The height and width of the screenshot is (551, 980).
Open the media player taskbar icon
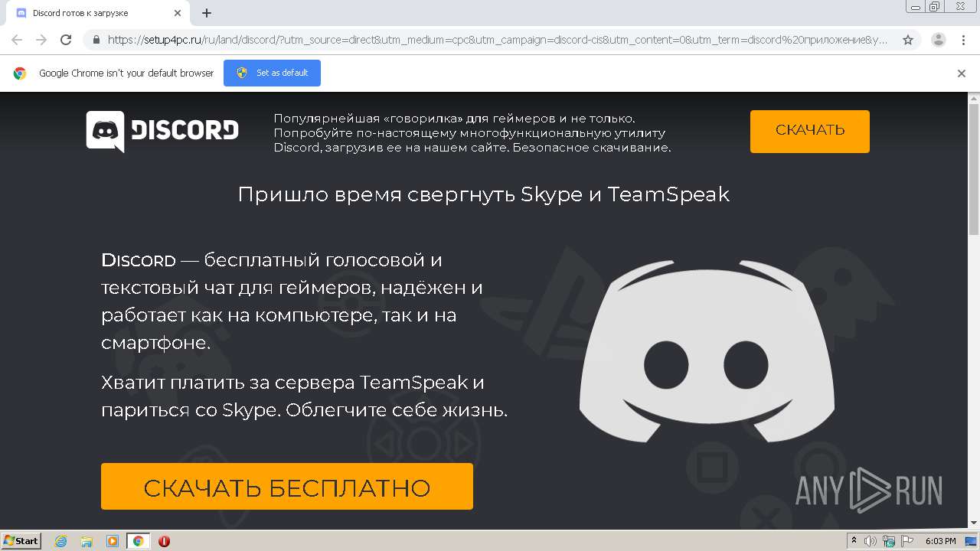click(x=113, y=541)
